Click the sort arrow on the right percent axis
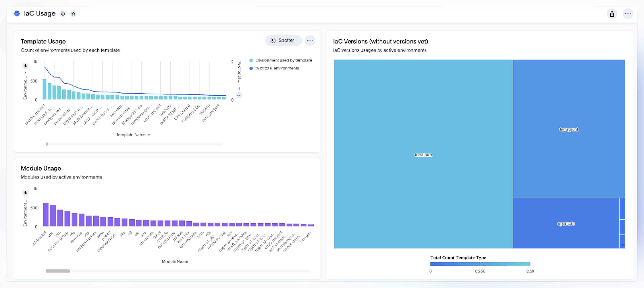The width and height of the screenshot is (644, 288). point(239,95)
